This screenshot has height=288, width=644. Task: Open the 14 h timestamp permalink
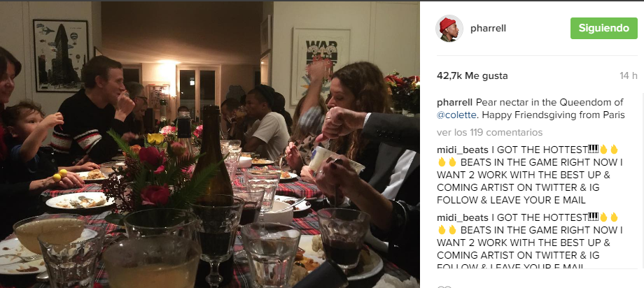point(629,76)
